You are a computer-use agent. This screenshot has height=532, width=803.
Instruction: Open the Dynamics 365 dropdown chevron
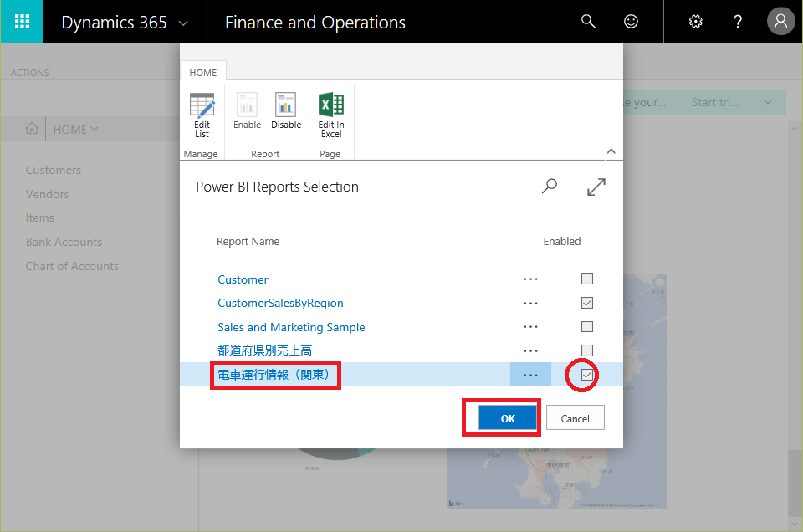click(183, 23)
